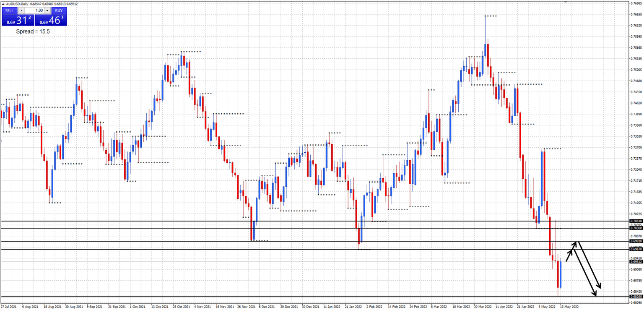Click the volume increase arrow icon
This screenshot has height=310, width=644.
tap(47, 10)
